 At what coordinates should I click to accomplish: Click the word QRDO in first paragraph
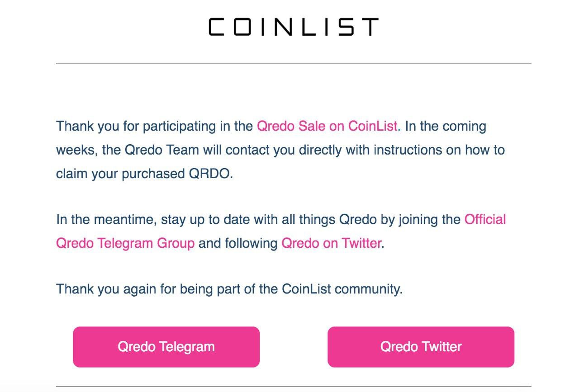pyautogui.click(x=209, y=174)
